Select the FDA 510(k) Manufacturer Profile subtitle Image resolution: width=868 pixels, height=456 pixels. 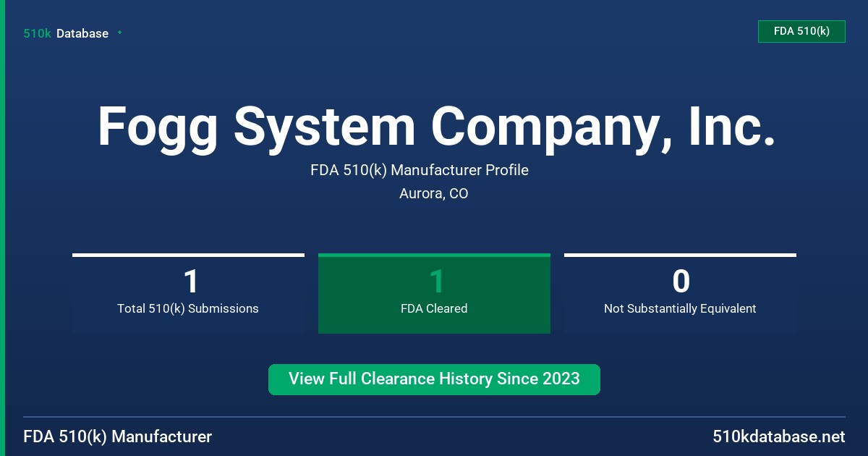(x=420, y=170)
